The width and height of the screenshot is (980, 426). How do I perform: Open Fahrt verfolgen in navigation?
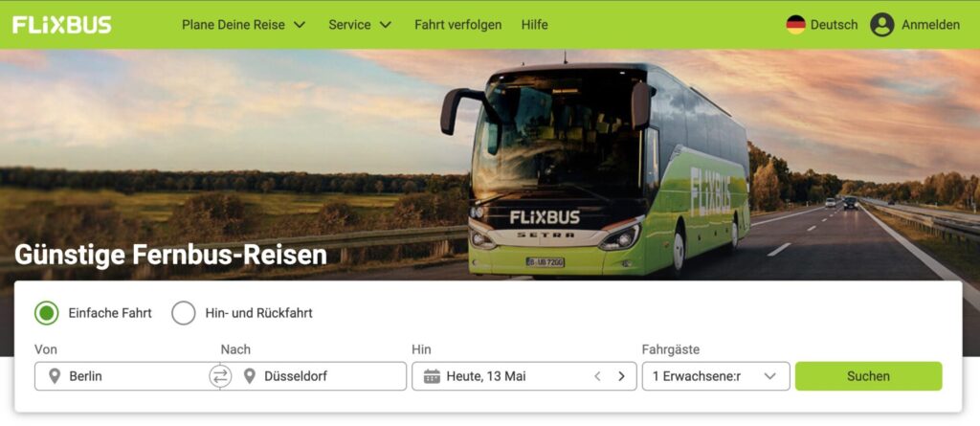pos(458,25)
